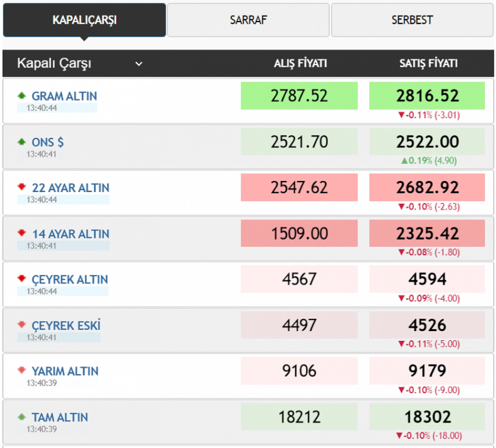Click red down arrow beside 14 AYAR ALTIN
Image resolution: width=496 pixels, height=448 pixels.
click(22, 233)
